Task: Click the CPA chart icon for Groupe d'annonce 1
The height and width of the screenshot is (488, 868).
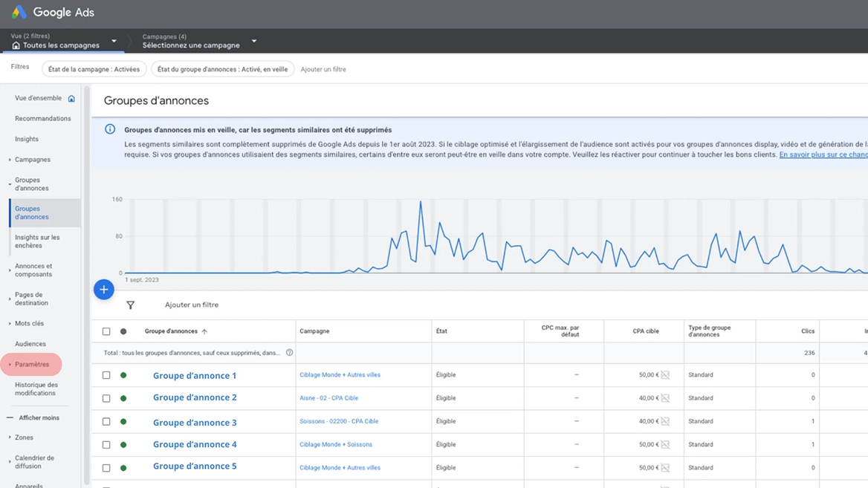Action: tap(665, 374)
